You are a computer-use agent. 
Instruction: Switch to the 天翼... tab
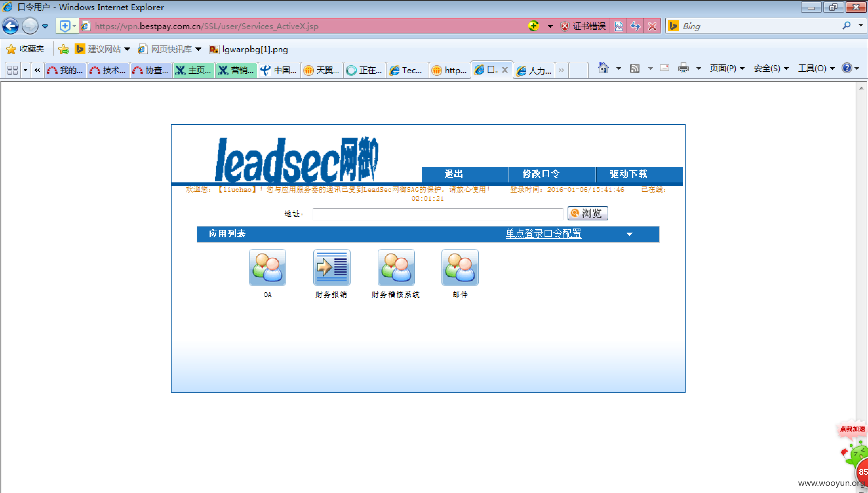(322, 70)
